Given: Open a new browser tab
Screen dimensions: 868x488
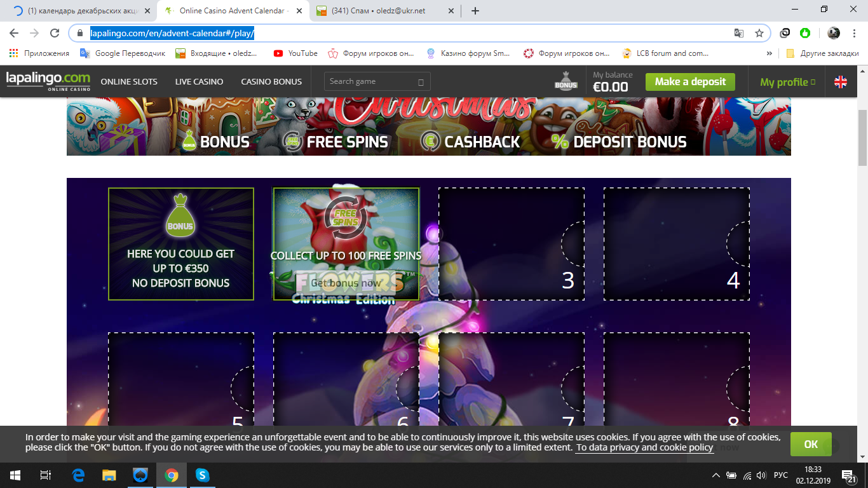Looking at the screenshot, I should point(475,11).
